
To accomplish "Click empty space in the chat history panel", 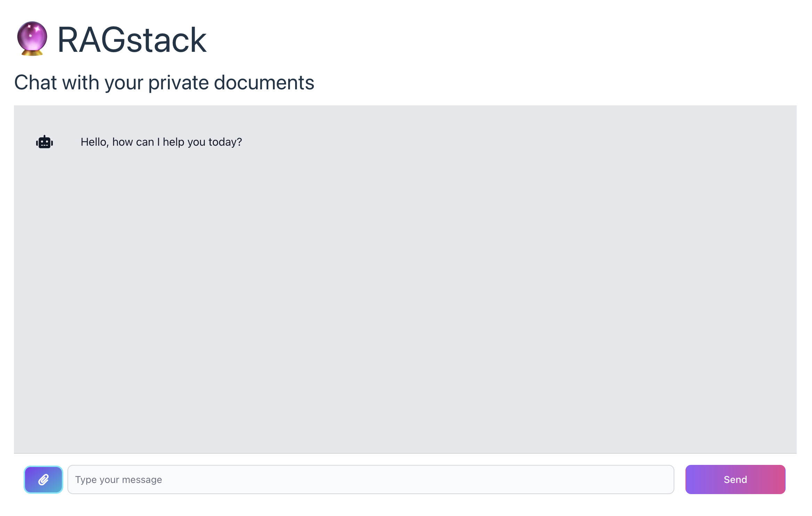I will pos(405,296).
